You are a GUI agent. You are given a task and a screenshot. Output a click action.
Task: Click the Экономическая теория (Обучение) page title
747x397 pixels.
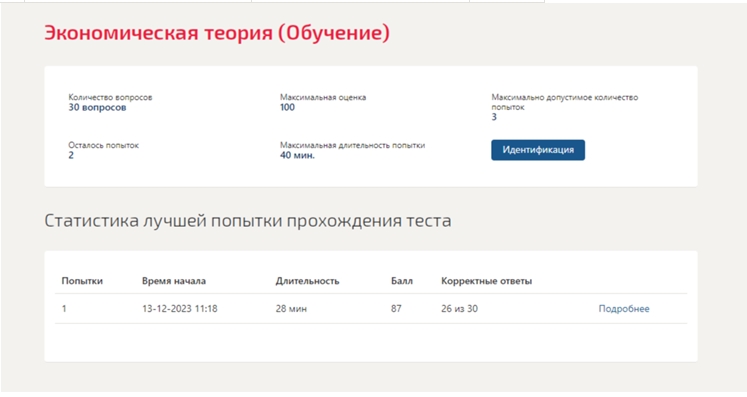pyautogui.click(x=217, y=32)
